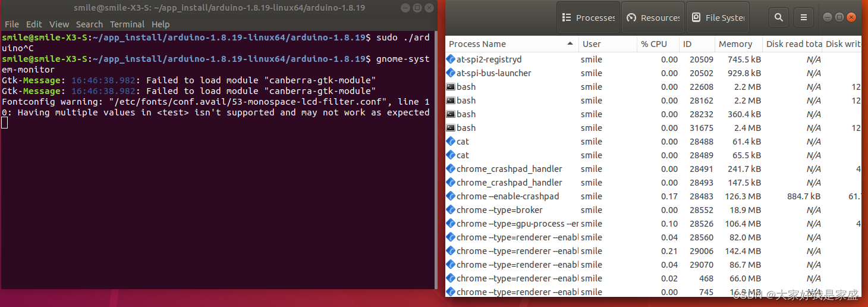The width and height of the screenshot is (868, 307).
Task: Sort by the ID column header
Action: pyautogui.click(x=697, y=44)
